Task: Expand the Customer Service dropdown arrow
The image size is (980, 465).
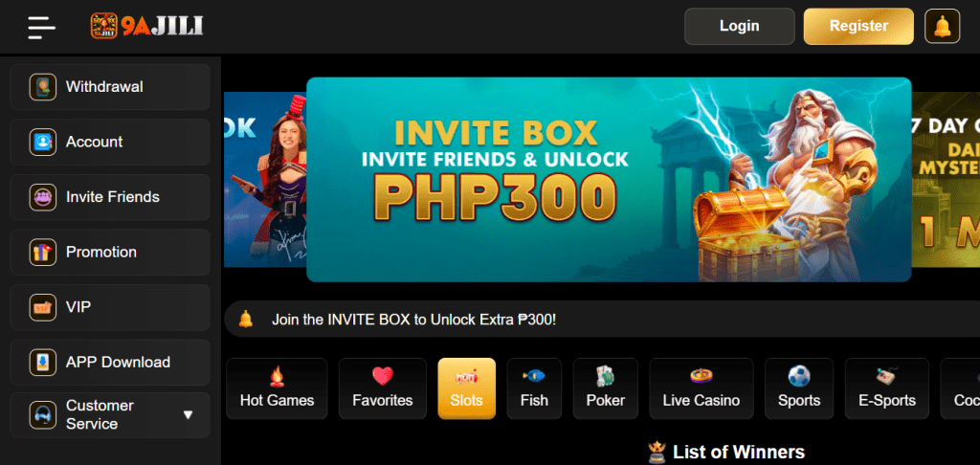Action: [188, 415]
